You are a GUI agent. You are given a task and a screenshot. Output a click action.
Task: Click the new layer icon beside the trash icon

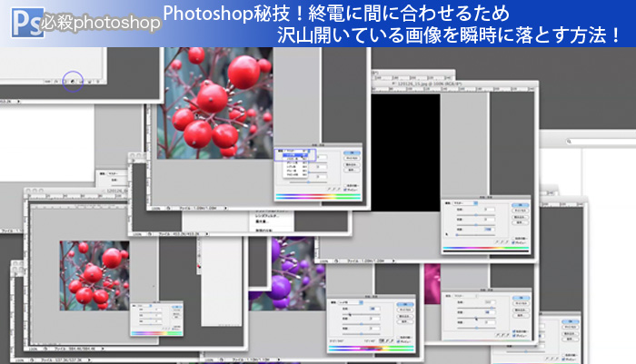click(x=90, y=82)
